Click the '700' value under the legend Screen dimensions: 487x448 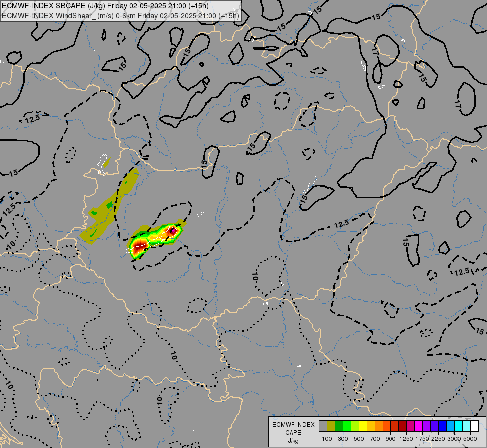[375, 439]
